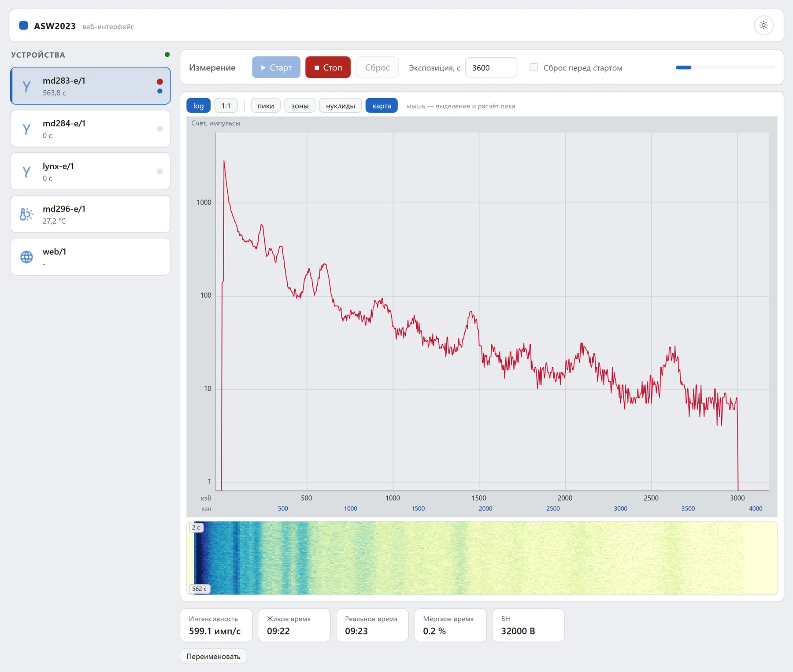Click the green connection status dot
793x672 pixels.
pos(167,55)
